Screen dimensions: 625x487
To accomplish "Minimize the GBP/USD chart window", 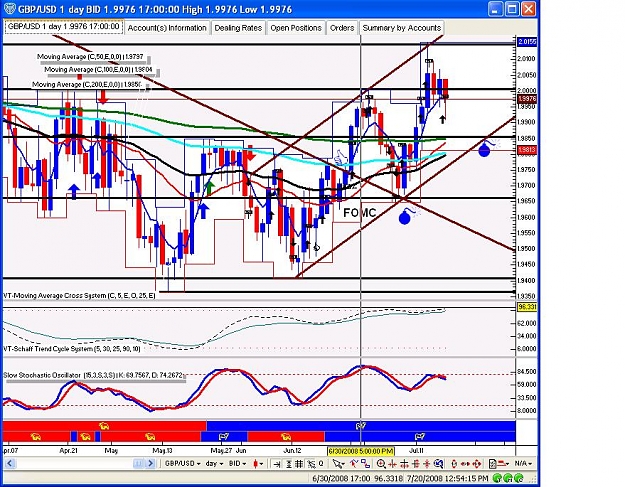I will 496,9.
